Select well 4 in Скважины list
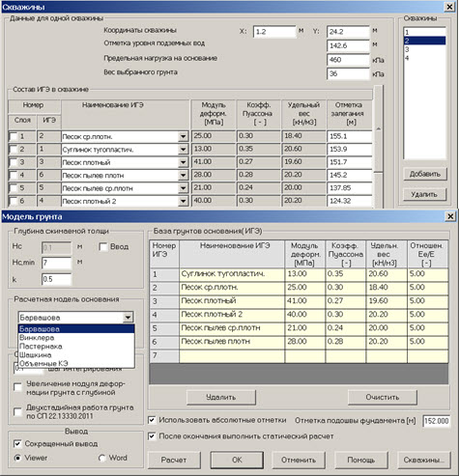This screenshot has height=476, width=459. click(424, 58)
